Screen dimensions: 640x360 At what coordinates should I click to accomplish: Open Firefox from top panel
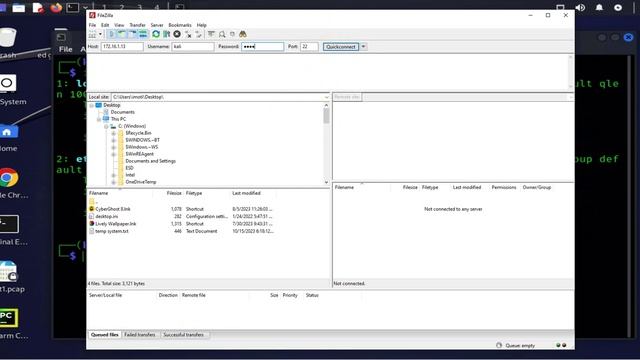[56, 8]
